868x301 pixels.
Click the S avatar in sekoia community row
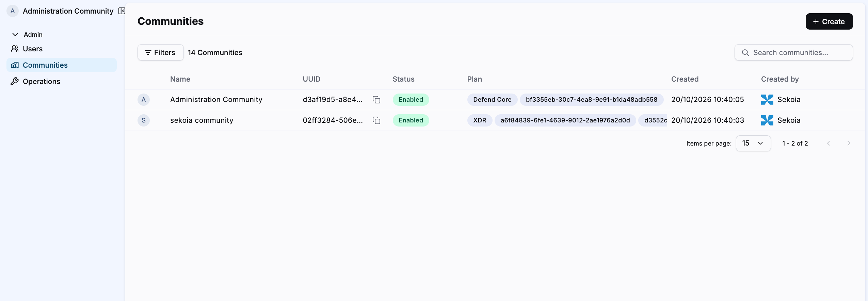[144, 120]
